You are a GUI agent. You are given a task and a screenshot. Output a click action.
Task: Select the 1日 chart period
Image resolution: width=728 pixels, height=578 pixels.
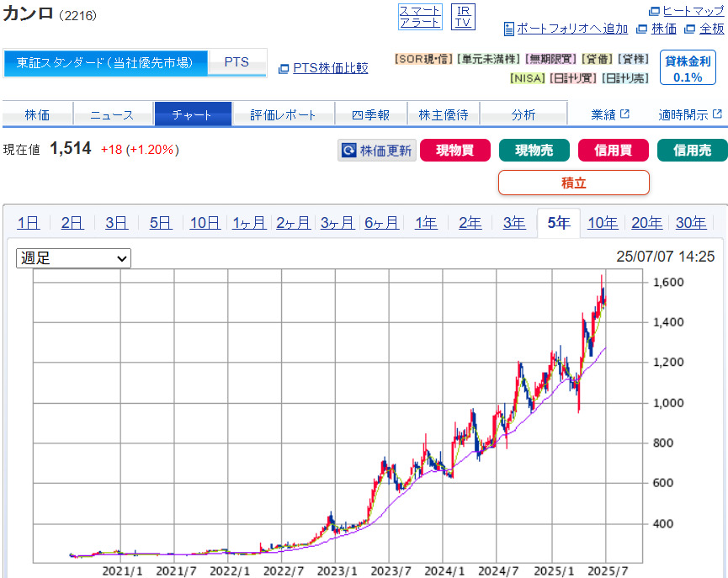[x=29, y=223]
